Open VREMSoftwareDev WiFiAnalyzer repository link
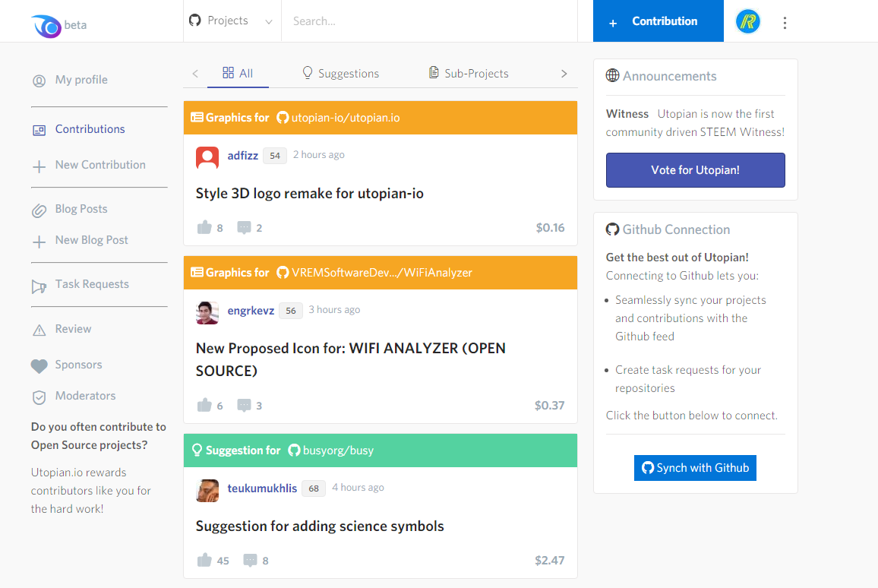The width and height of the screenshot is (878, 588). [x=374, y=273]
